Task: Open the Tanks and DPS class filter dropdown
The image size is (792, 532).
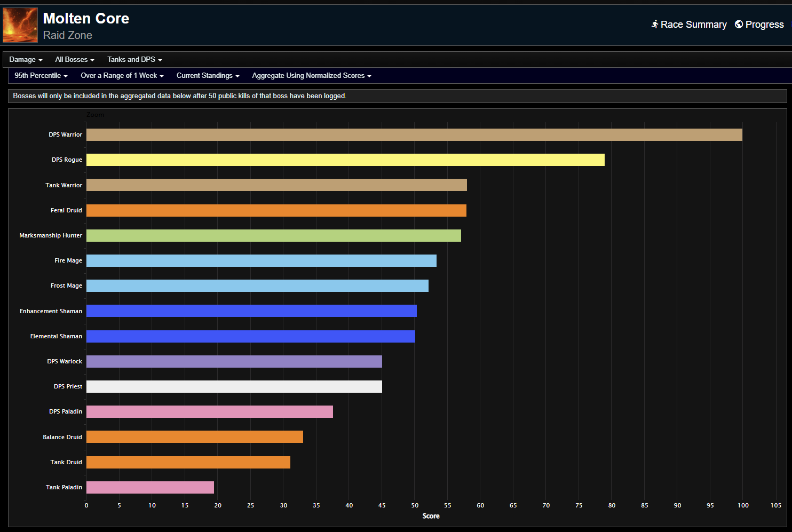Action: (134, 59)
